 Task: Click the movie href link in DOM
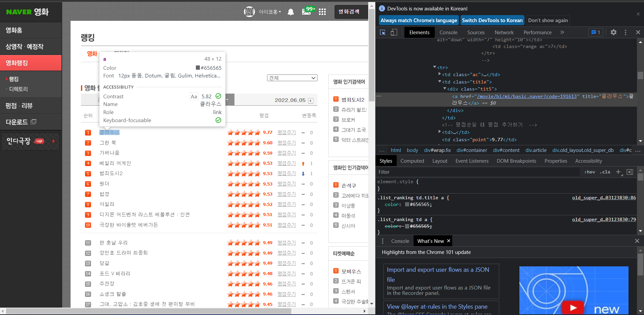tap(527, 96)
